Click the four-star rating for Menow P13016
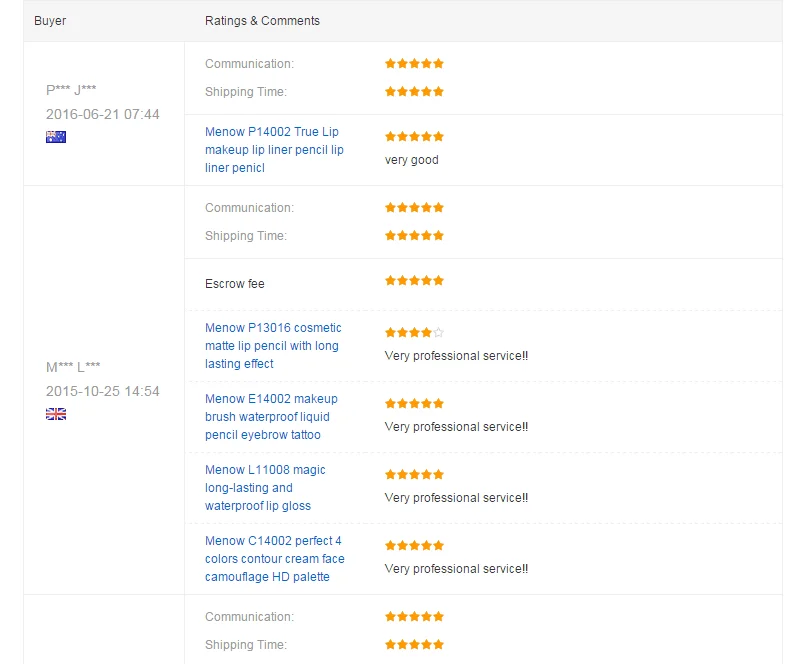Screen dimensions: 787x664 pos(414,332)
